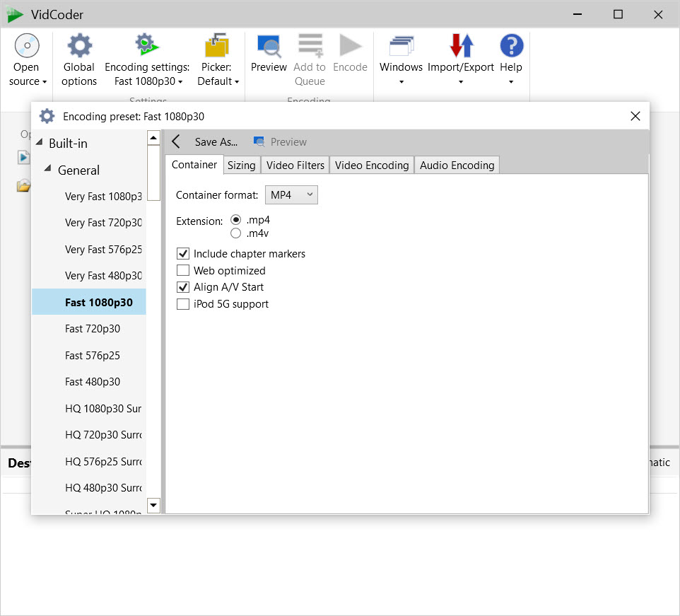Click the Global options label

(x=79, y=74)
